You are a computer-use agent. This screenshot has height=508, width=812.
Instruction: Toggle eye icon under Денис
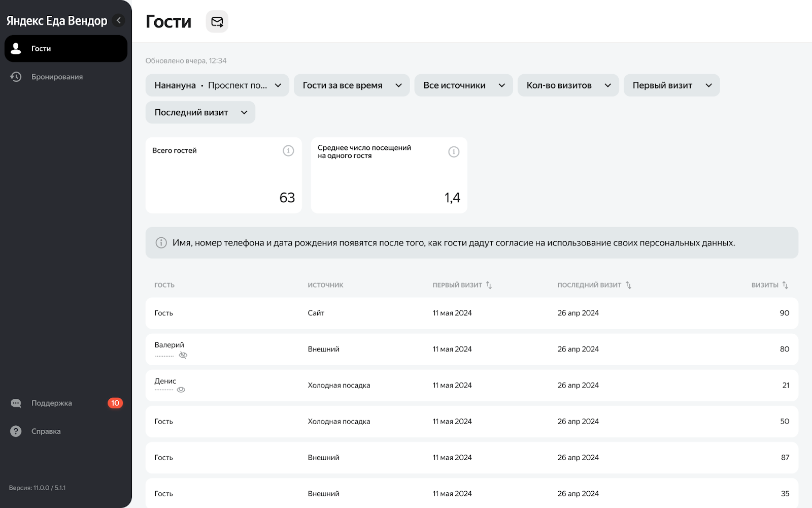pos(181,390)
